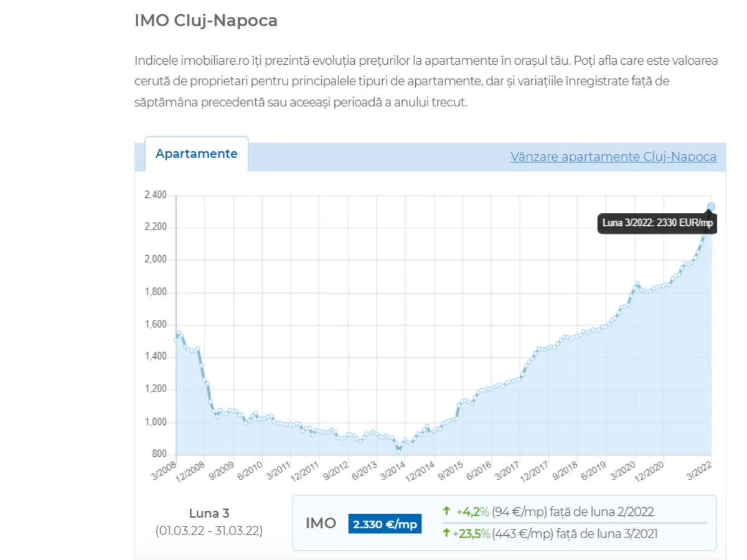
Task: Click the 6/2016 x-axis label
Action: point(479,470)
